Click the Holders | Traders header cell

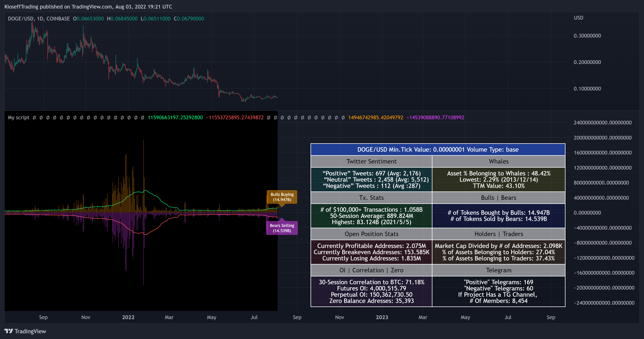point(499,234)
